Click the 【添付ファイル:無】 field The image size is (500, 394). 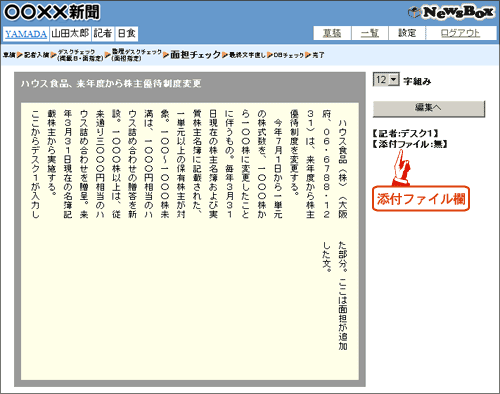click(x=410, y=144)
